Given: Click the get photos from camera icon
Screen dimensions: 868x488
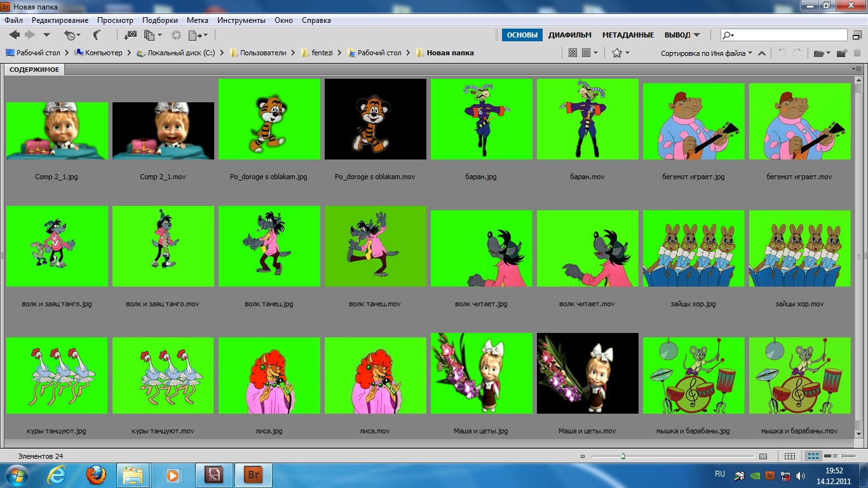Looking at the screenshot, I should (x=130, y=35).
